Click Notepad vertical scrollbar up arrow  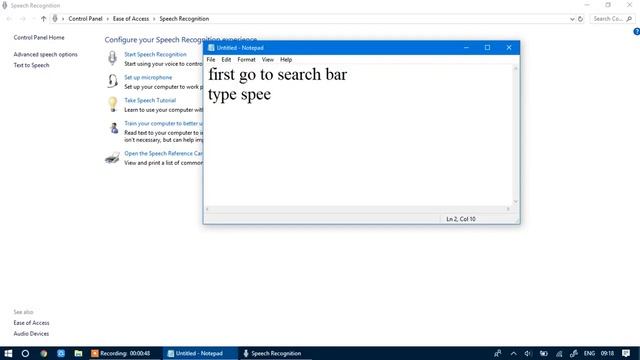516,68
